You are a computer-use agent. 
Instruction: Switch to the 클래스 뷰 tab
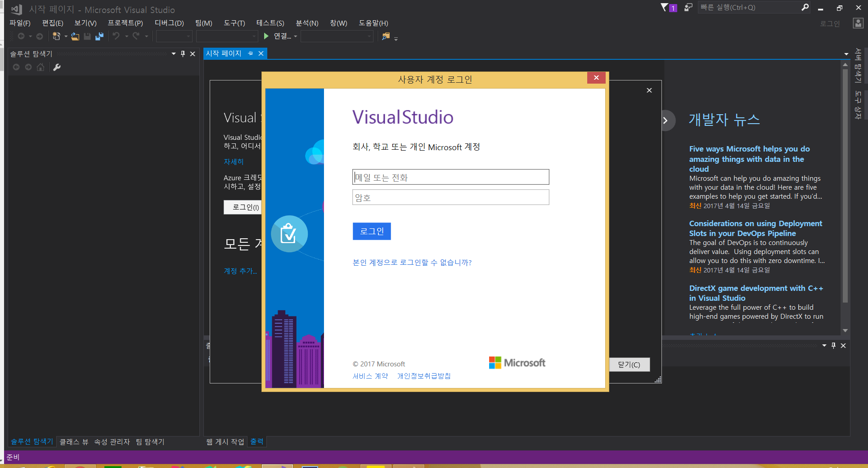[x=74, y=442]
